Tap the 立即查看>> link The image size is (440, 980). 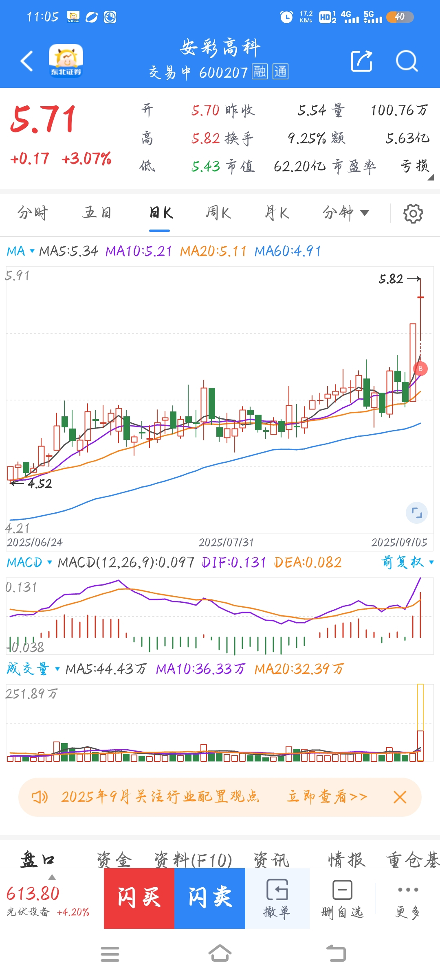point(327,796)
